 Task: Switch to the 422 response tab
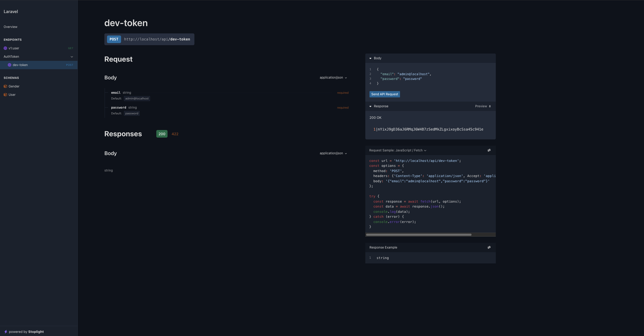point(175,134)
